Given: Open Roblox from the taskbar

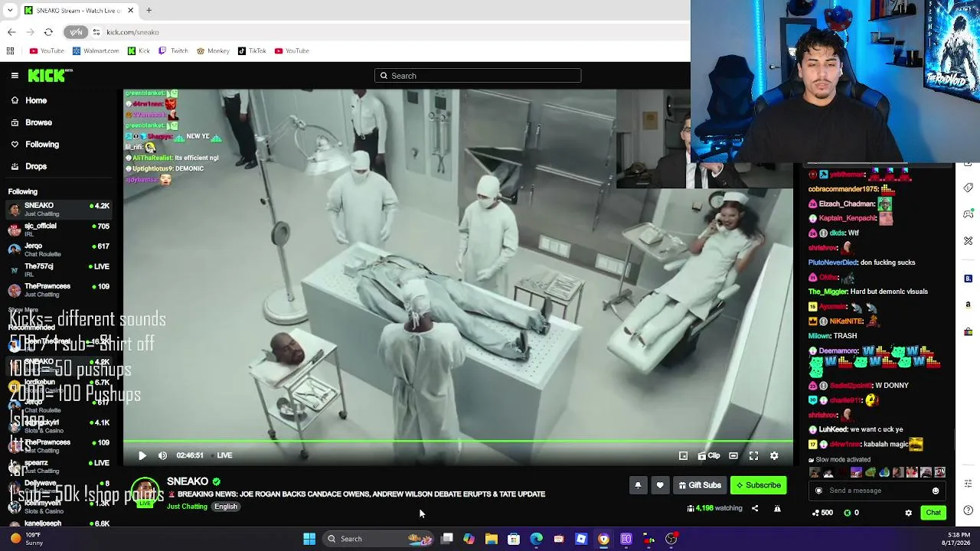Looking at the screenshot, I should [x=581, y=539].
